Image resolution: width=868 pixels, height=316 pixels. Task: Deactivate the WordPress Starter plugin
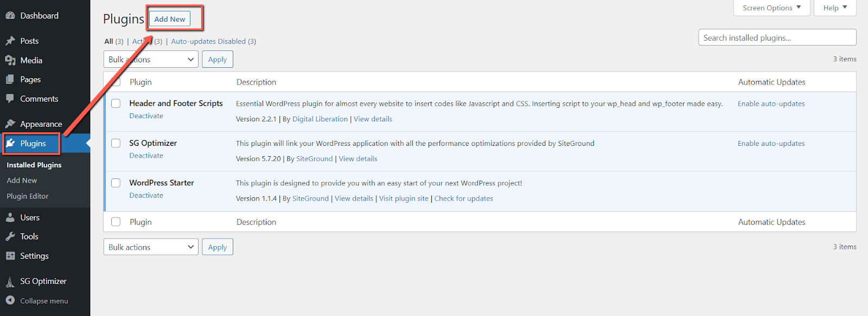pyautogui.click(x=146, y=195)
